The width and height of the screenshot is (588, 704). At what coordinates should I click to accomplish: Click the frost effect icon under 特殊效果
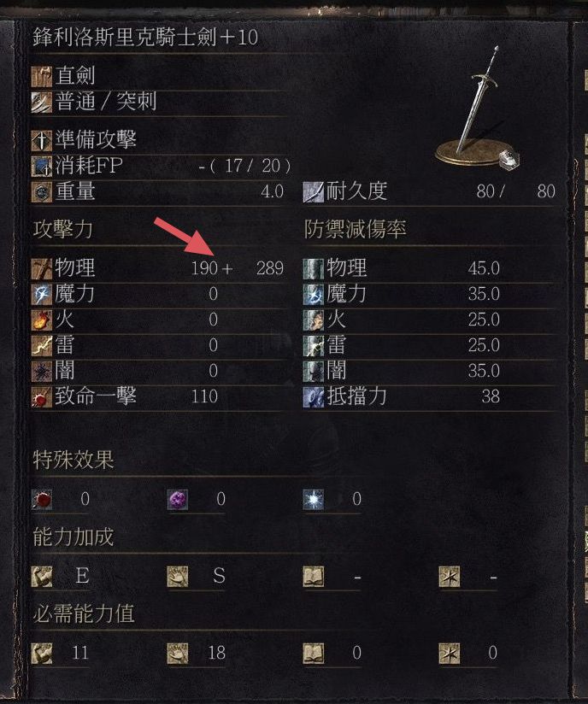(x=313, y=500)
